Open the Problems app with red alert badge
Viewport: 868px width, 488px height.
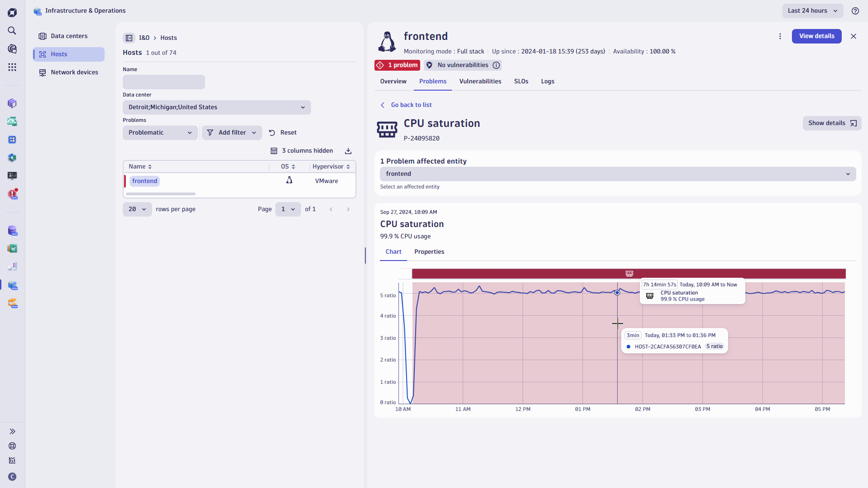[12, 193]
